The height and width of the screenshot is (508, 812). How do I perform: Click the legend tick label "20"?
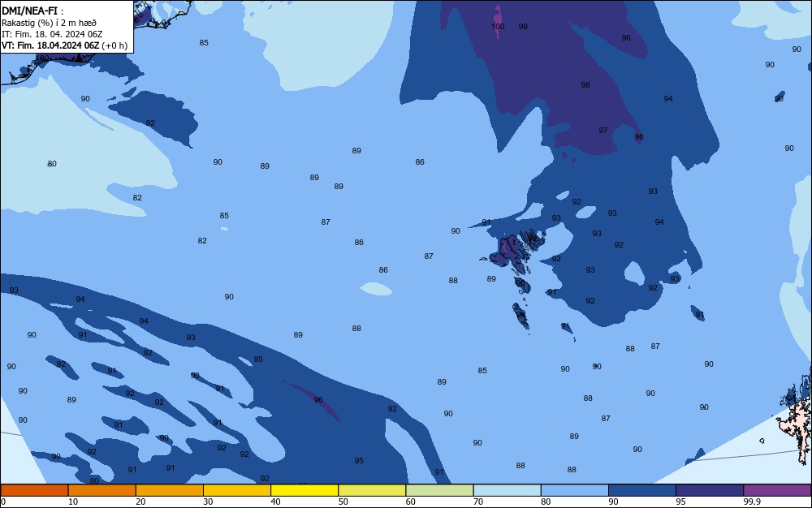tap(140, 502)
